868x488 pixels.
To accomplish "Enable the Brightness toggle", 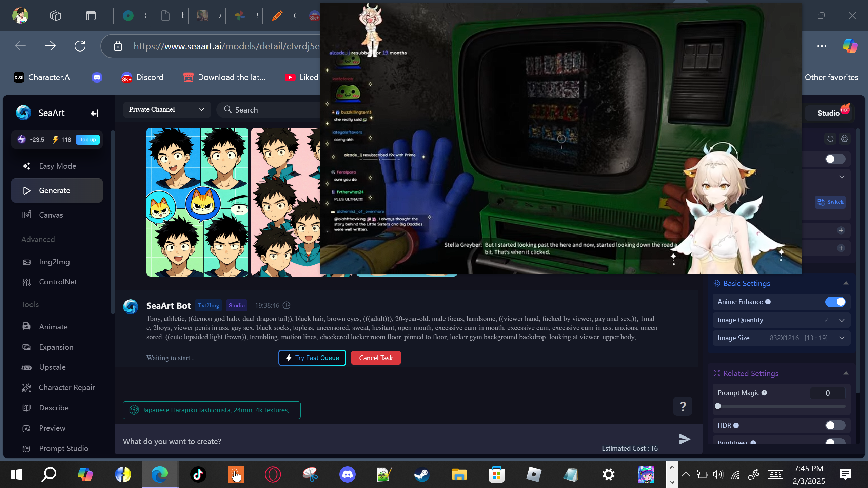I will tap(835, 441).
